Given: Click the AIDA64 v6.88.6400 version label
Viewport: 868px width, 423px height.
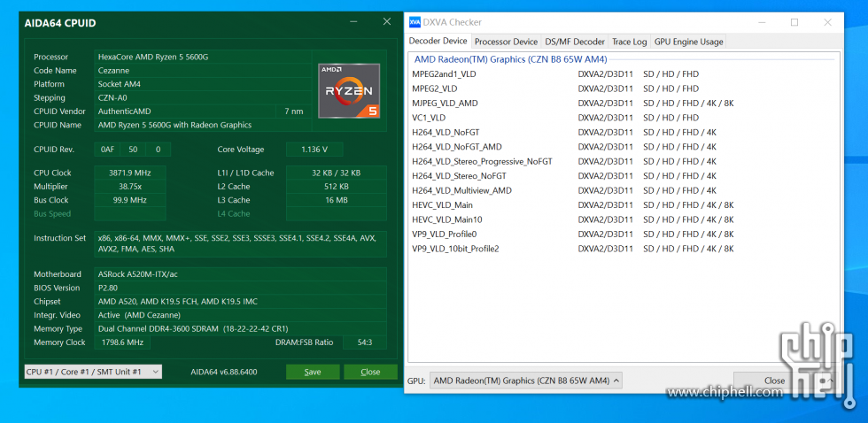Looking at the screenshot, I should pyautogui.click(x=223, y=372).
